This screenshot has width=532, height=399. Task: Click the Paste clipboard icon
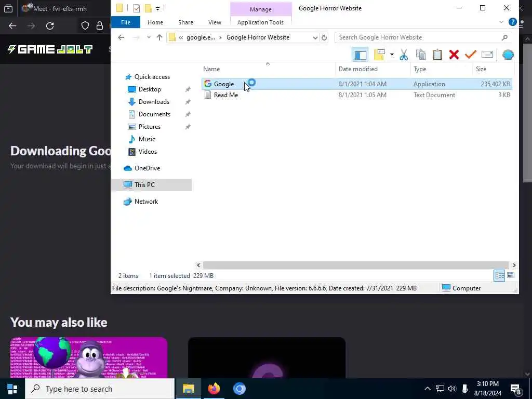[x=437, y=55]
